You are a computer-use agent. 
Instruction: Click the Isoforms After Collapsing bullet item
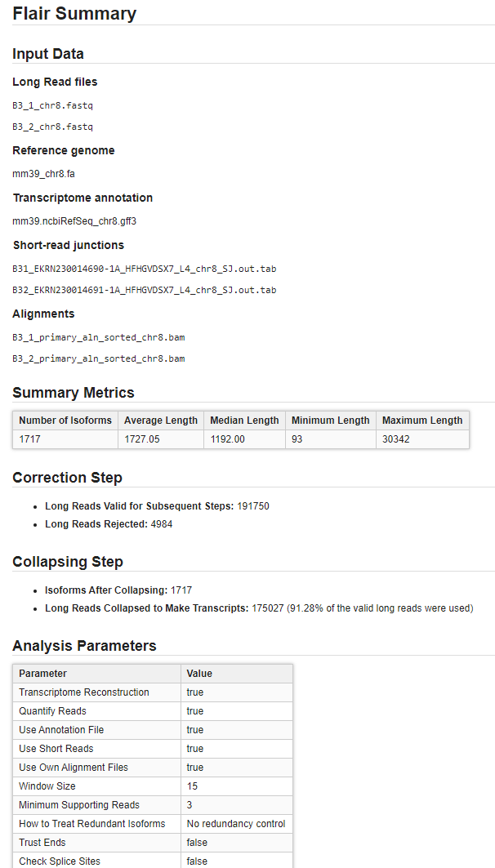click(x=118, y=590)
